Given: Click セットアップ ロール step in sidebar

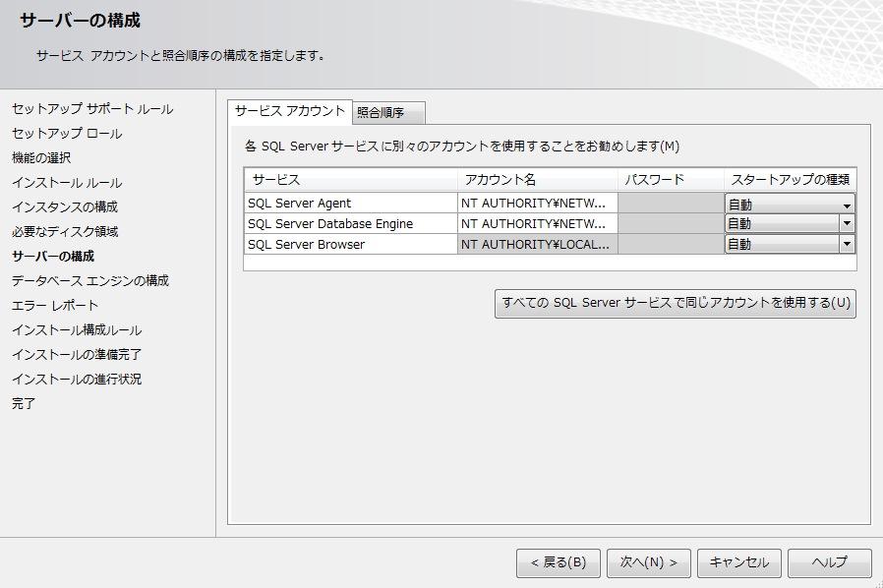Looking at the screenshot, I should pos(67,134).
